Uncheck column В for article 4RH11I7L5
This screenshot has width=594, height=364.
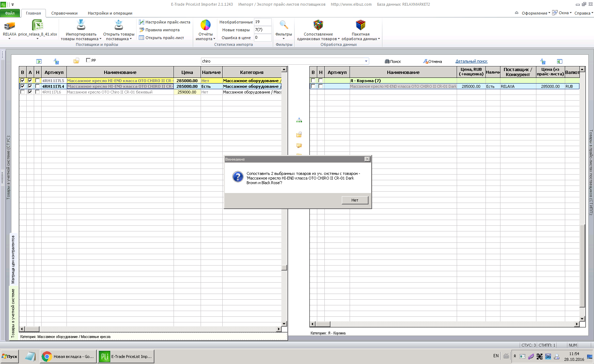[22, 81]
